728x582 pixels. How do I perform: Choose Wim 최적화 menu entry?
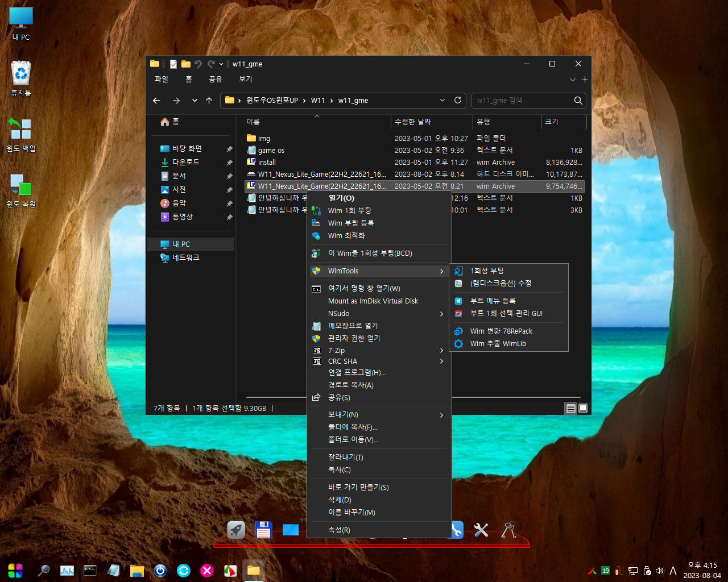[x=379, y=236]
